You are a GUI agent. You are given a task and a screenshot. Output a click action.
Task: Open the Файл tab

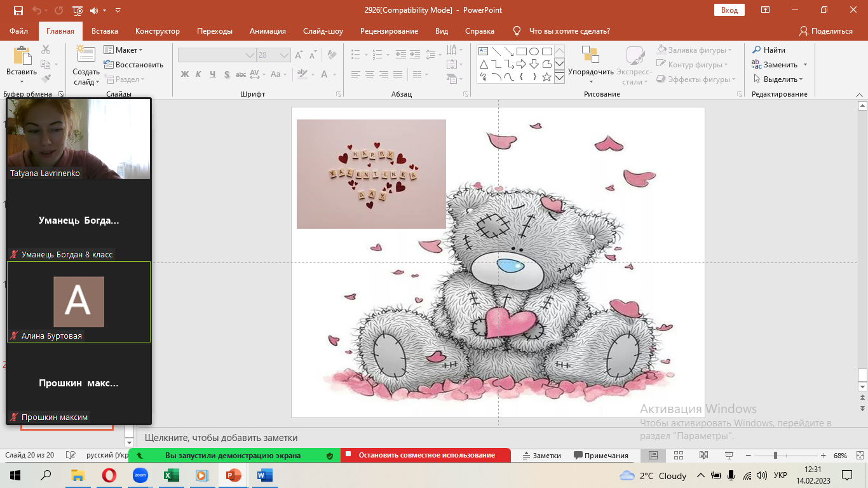18,31
